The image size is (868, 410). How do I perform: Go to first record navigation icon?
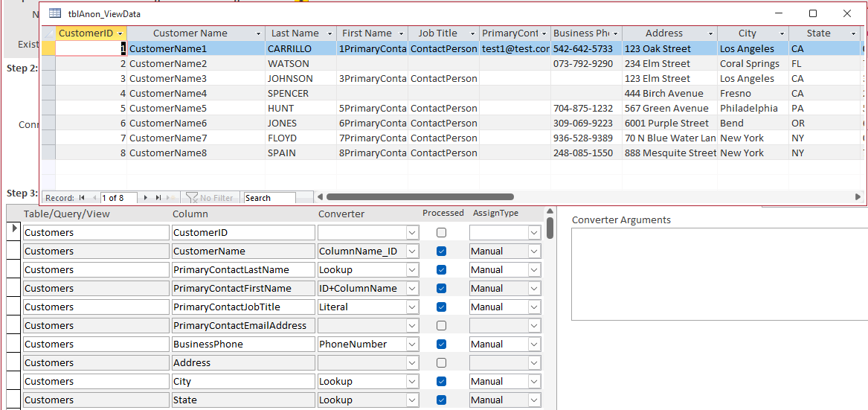[82, 198]
